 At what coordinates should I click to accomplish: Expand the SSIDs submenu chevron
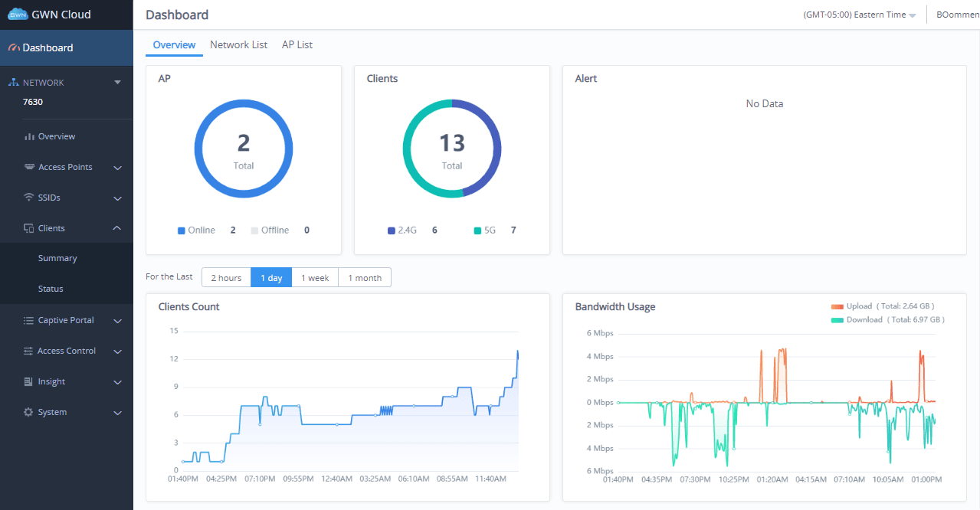[x=118, y=198]
